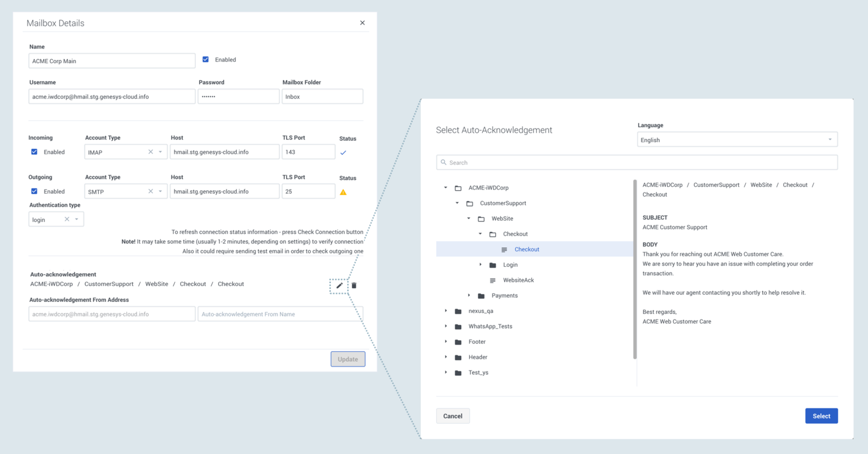
Task: Toggle the mailbox Enabled checkbox near Name
Action: 206,60
